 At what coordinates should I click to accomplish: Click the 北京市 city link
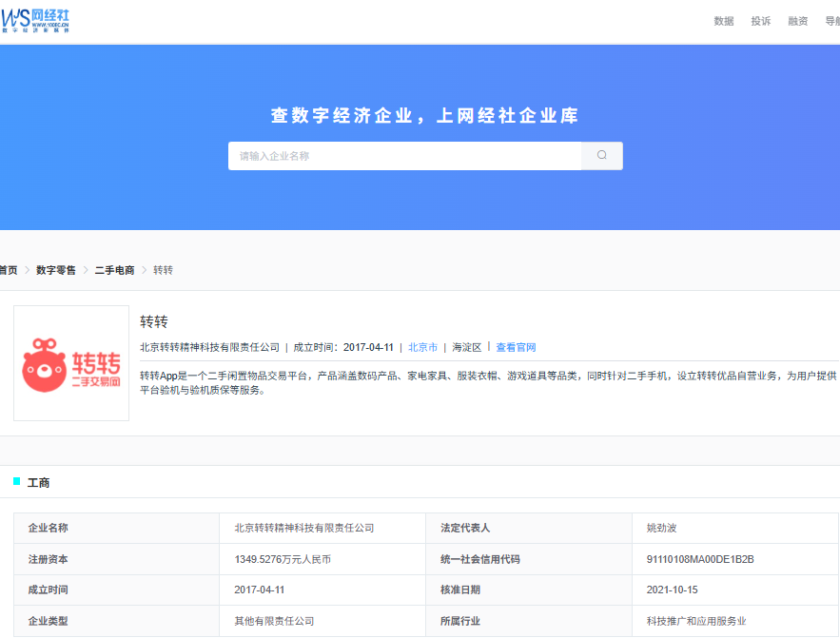(422, 347)
